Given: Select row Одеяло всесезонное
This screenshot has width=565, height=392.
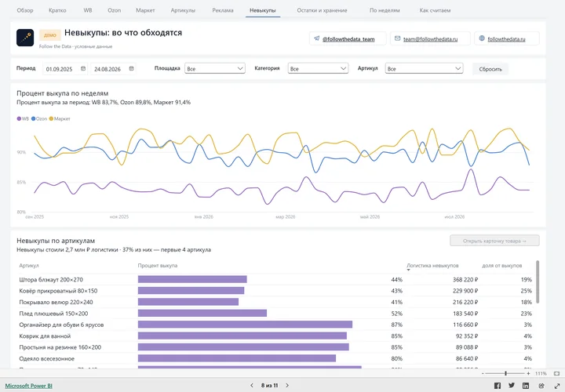Looking at the screenshot, I should click(x=275, y=358).
